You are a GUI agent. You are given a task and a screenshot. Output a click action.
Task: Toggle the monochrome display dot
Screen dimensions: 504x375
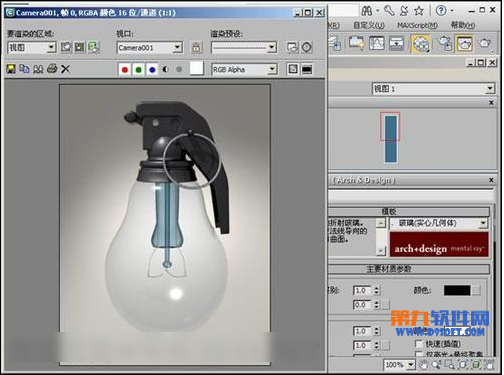point(179,69)
